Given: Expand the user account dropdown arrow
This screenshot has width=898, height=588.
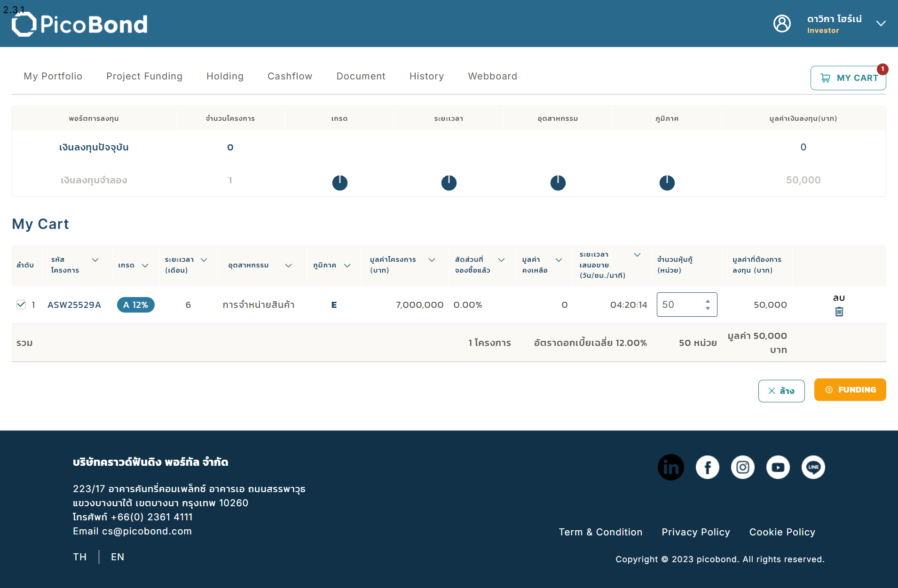Looking at the screenshot, I should pos(881,24).
